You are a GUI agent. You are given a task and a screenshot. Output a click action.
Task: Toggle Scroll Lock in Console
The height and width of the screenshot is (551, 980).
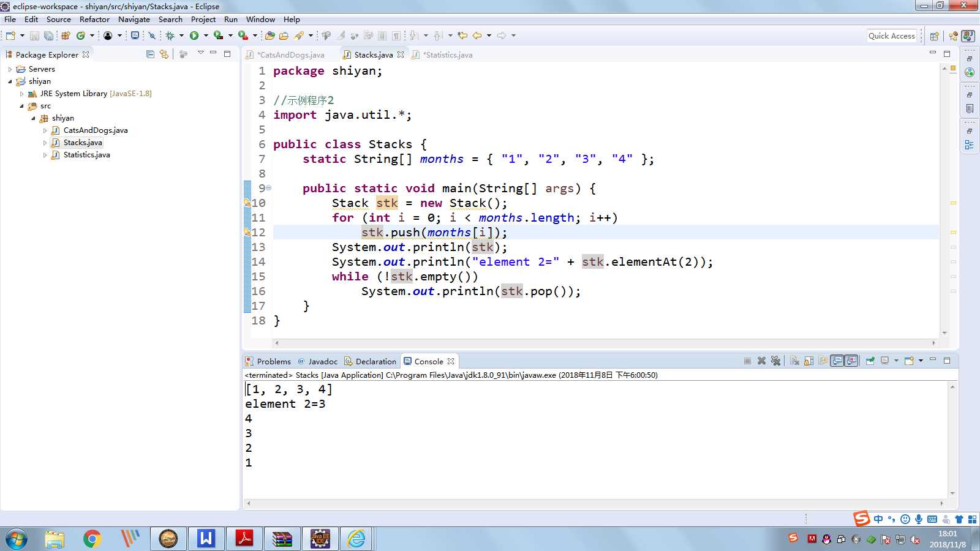click(809, 361)
